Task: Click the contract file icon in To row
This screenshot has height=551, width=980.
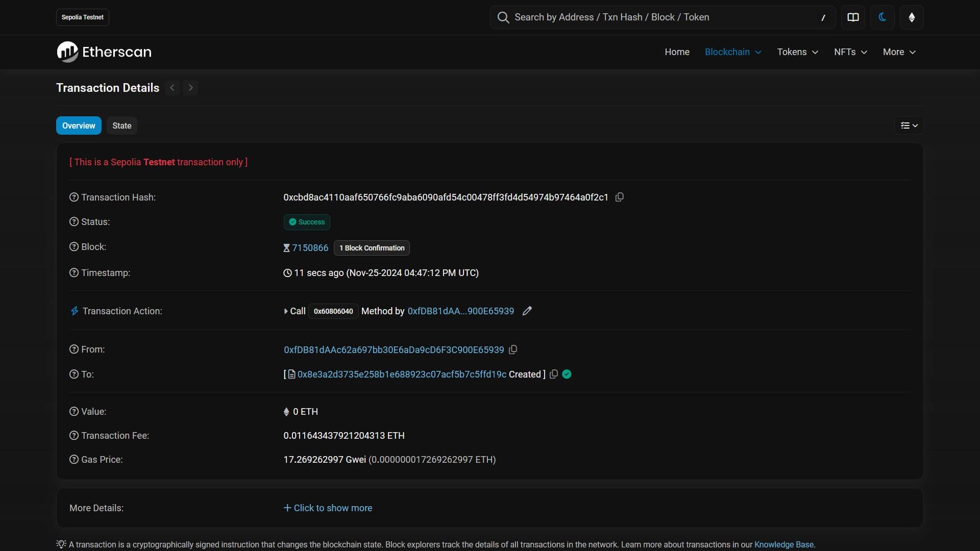Action: tap(291, 374)
